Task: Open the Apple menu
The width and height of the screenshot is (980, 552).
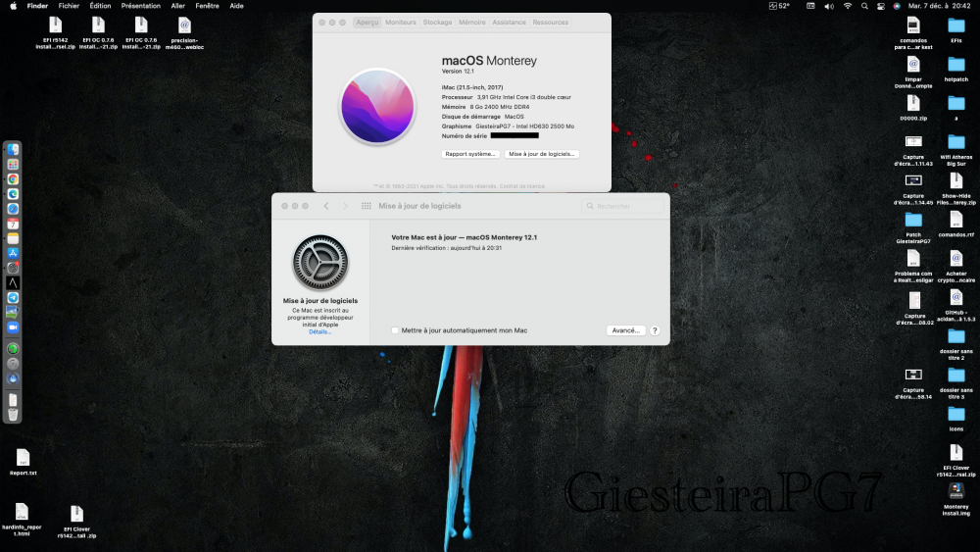Action: (13, 6)
